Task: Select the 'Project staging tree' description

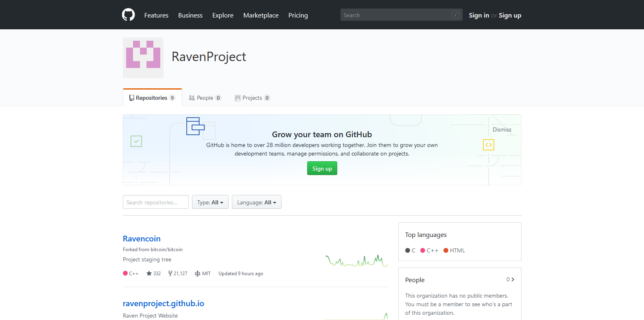Action: (x=147, y=259)
